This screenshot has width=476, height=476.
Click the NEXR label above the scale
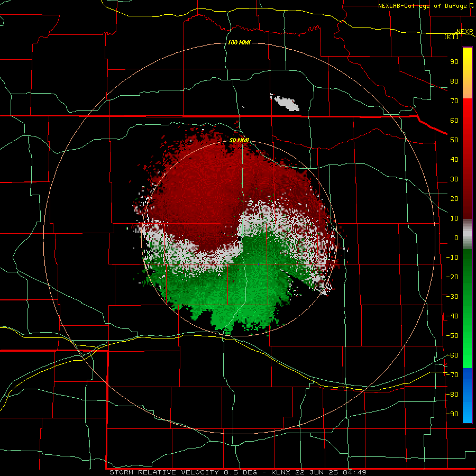(465, 32)
